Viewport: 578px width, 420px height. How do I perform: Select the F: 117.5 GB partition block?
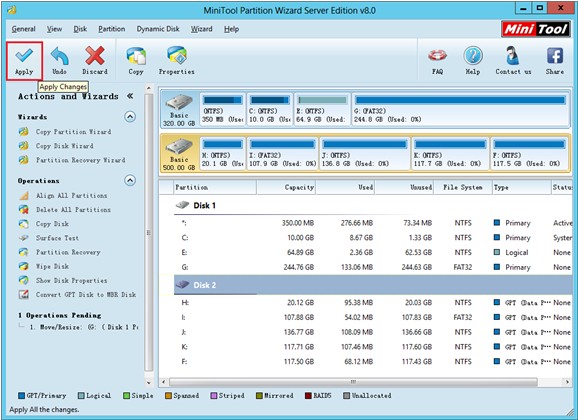[529, 154]
